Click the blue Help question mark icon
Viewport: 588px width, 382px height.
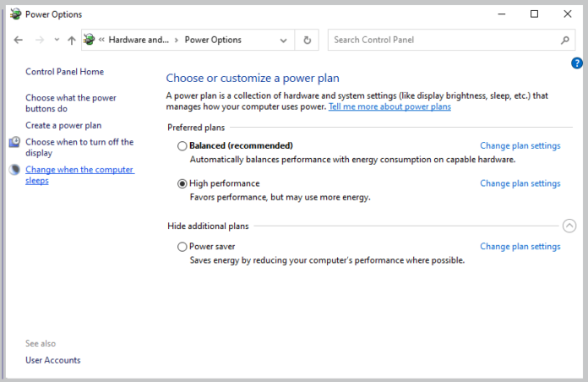(577, 63)
